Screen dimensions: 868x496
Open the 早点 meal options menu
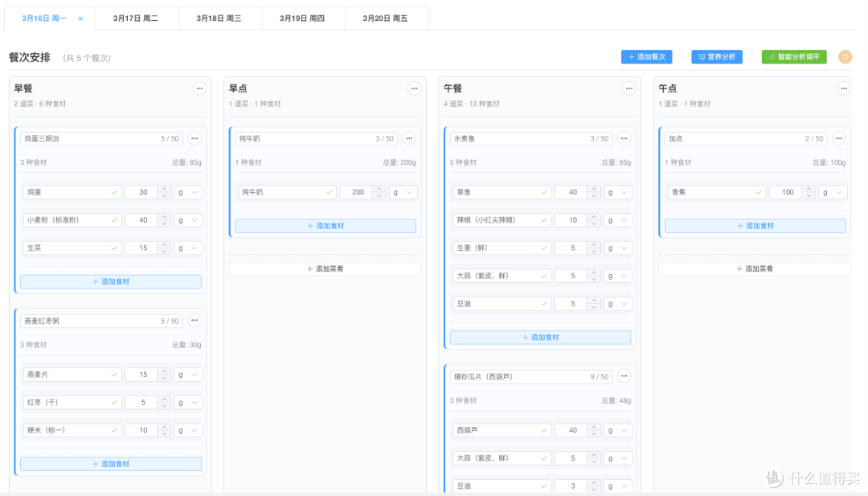pyautogui.click(x=414, y=88)
